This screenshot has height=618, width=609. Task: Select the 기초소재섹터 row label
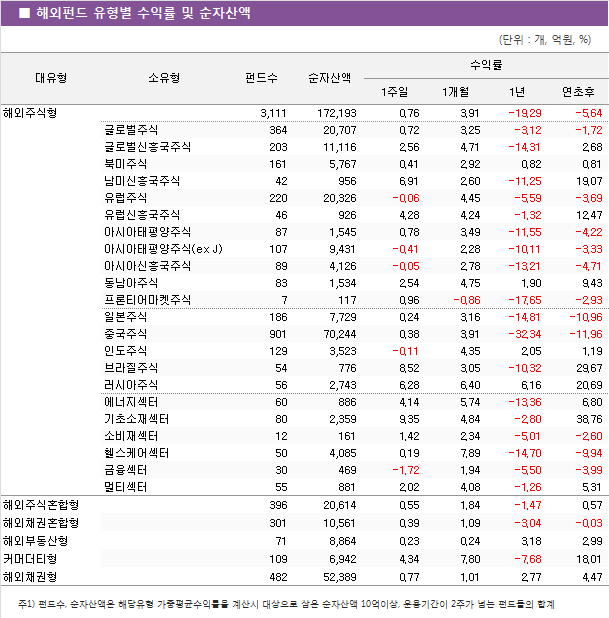pos(136,419)
